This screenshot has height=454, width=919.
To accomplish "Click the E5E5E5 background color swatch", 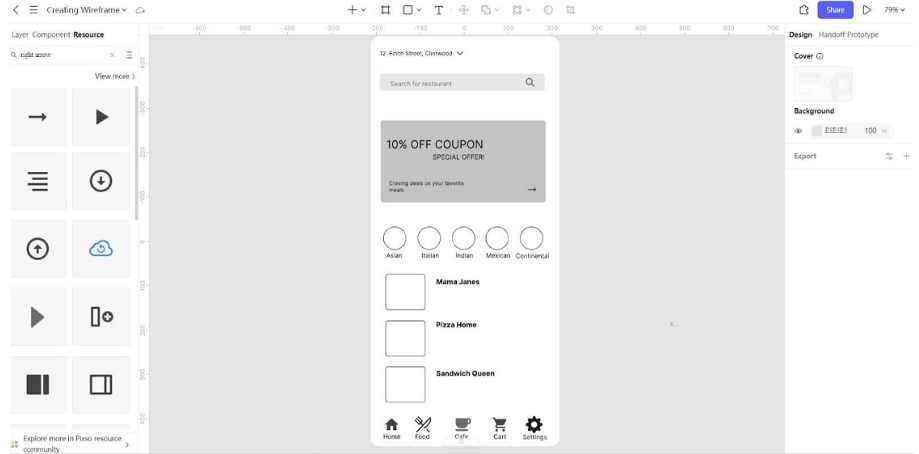I will [816, 131].
